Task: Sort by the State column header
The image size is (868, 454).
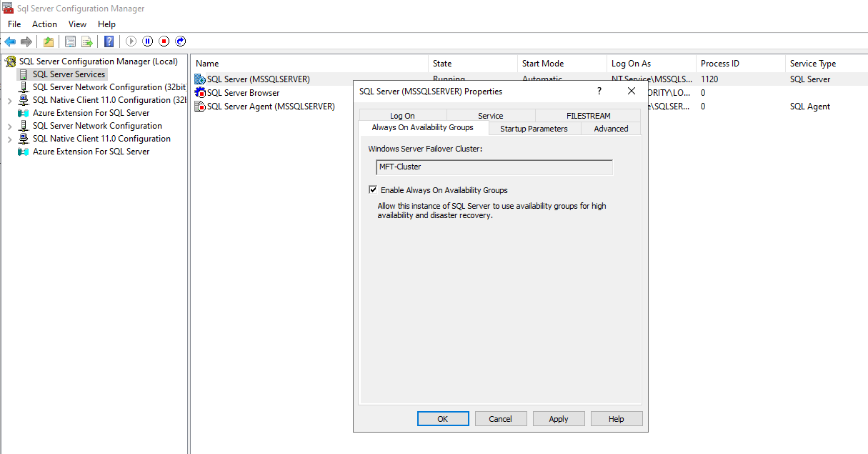Action: click(473, 64)
